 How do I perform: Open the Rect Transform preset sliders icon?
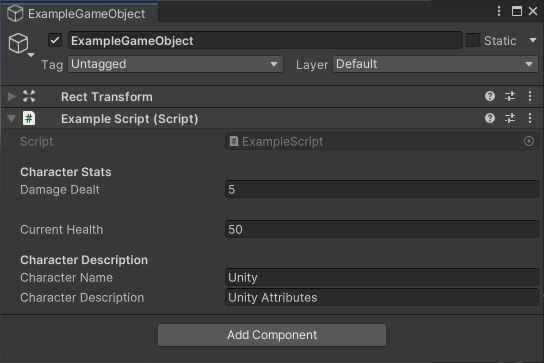coord(510,96)
